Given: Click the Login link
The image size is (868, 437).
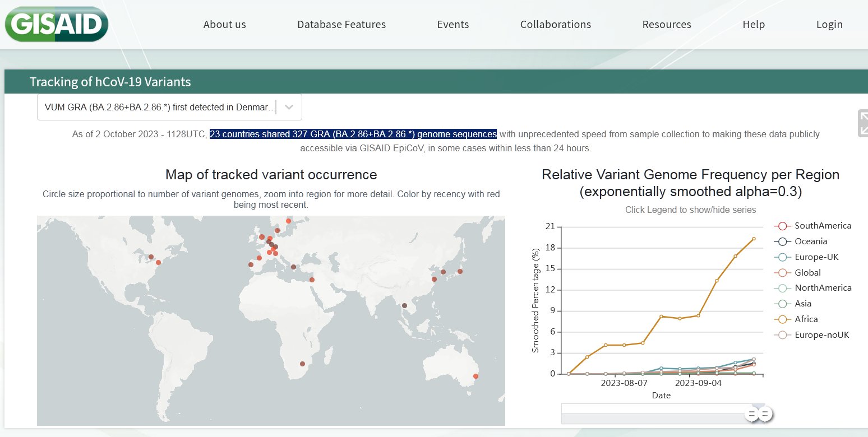Looking at the screenshot, I should tap(829, 25).
